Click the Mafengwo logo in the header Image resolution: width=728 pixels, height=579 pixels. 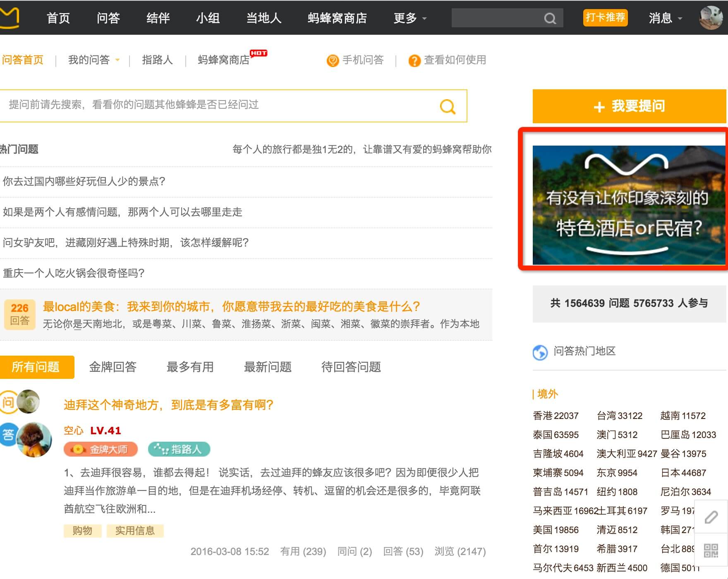[x=9, y=18]
